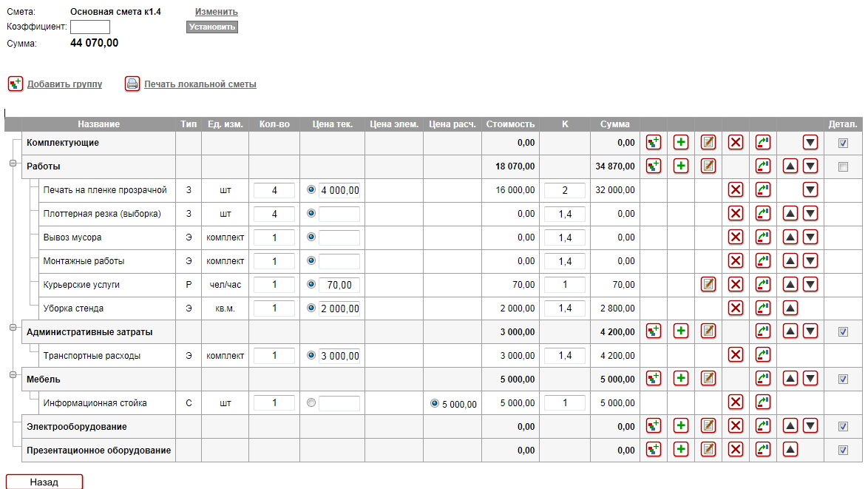This screenshot has width=868, height=489.
Task: Delete the Вывоз мусора row
Action: coord(736,237)
